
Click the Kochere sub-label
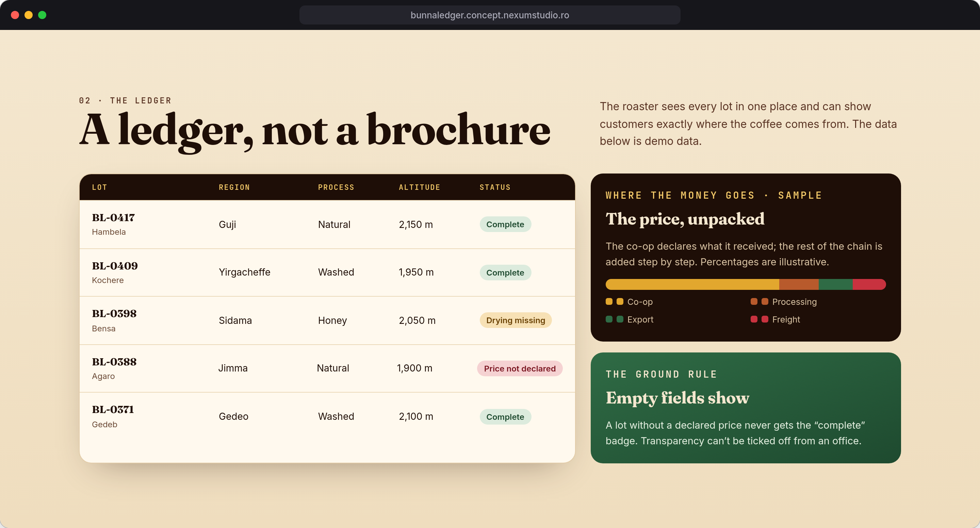click(108, 280)
